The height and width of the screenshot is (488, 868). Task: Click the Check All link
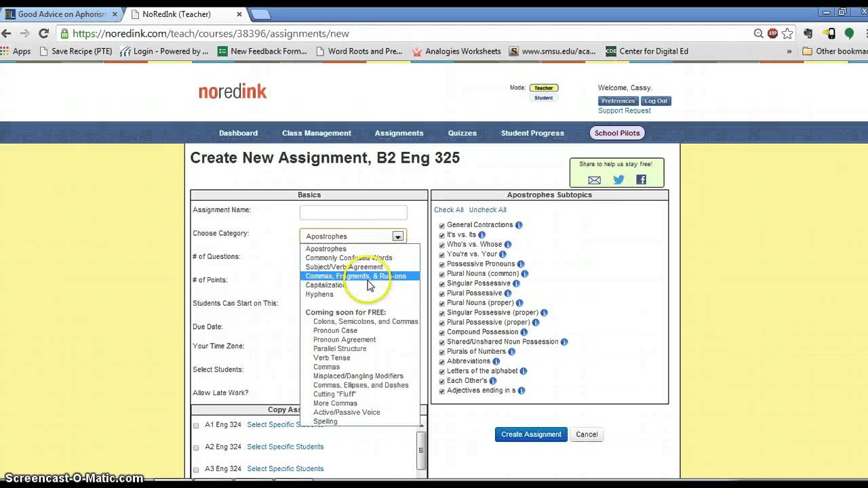[449, 210]
